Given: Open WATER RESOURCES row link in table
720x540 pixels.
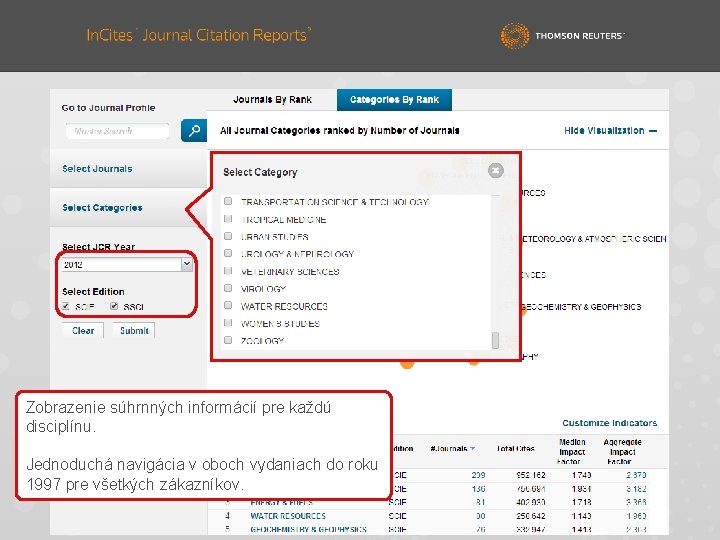Looking at the screenshot, I should (288, 516).
